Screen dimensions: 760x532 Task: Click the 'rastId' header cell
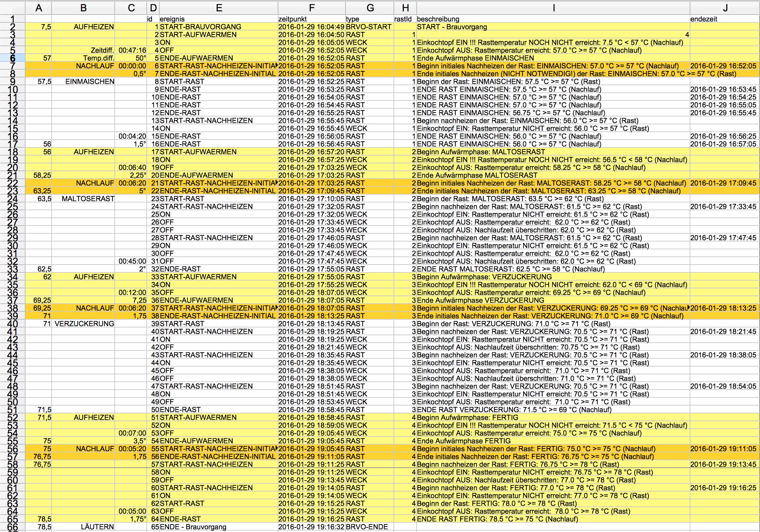tap(405, 19)
